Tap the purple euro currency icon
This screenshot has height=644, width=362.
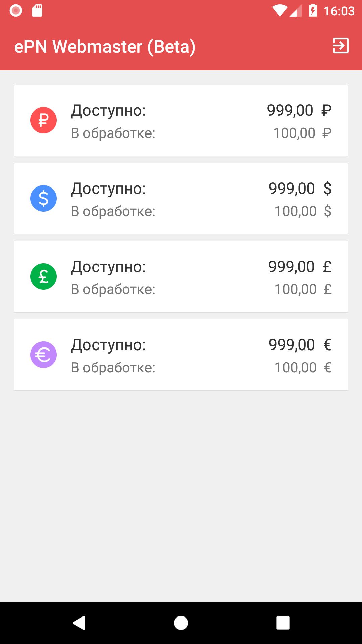(x=43, y=355)
